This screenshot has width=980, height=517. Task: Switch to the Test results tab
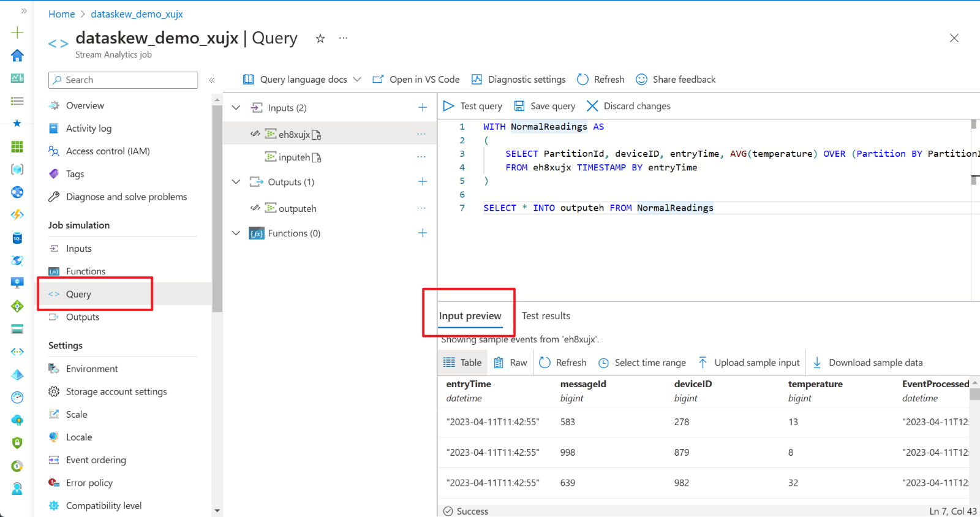[x=546, y=316]
